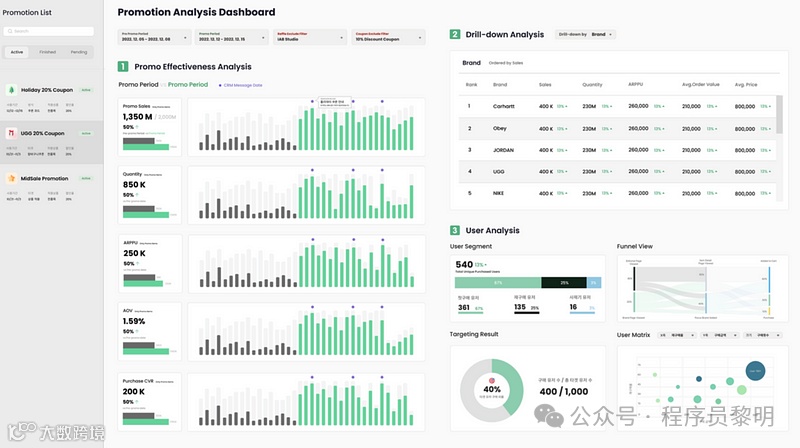Click the green section 2 number badge
The height and width of the screenshot is (448, 800).
[x=455, y=34]
